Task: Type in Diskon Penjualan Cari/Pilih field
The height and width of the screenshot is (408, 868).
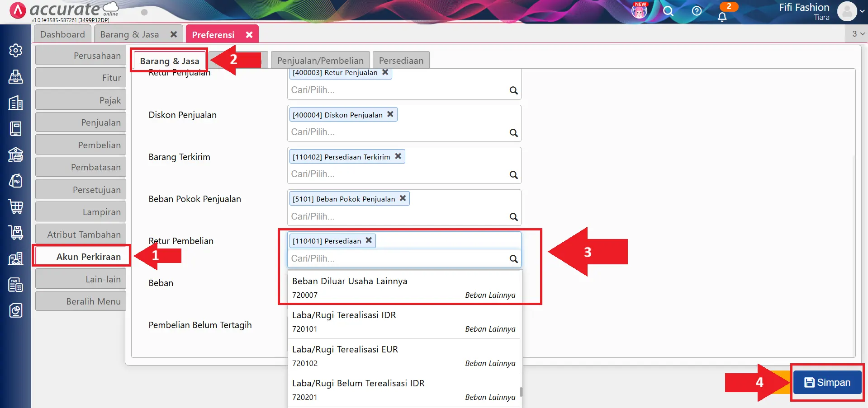Action: 398,132
